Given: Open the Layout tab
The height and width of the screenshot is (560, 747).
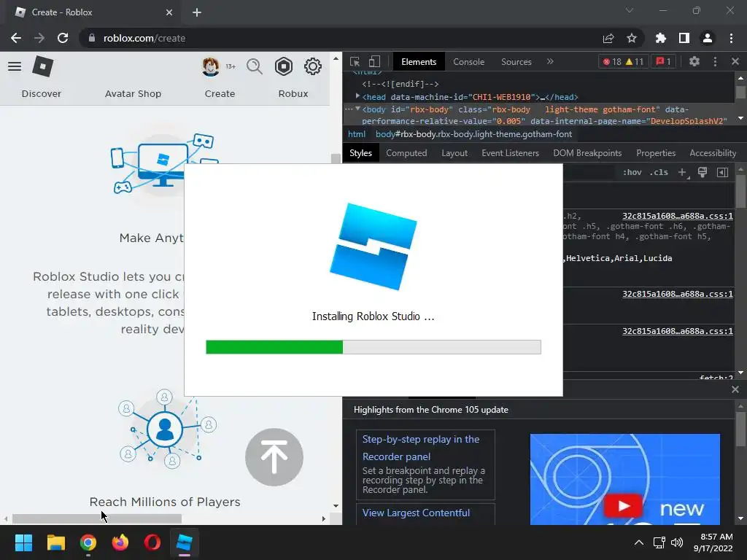Looking at the screenshot, I should (454, 153).
